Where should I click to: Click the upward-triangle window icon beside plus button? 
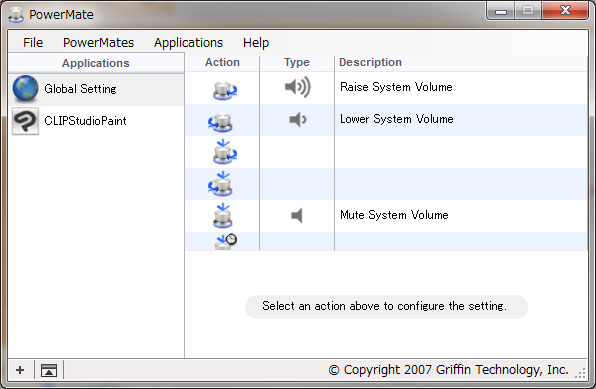49,370
